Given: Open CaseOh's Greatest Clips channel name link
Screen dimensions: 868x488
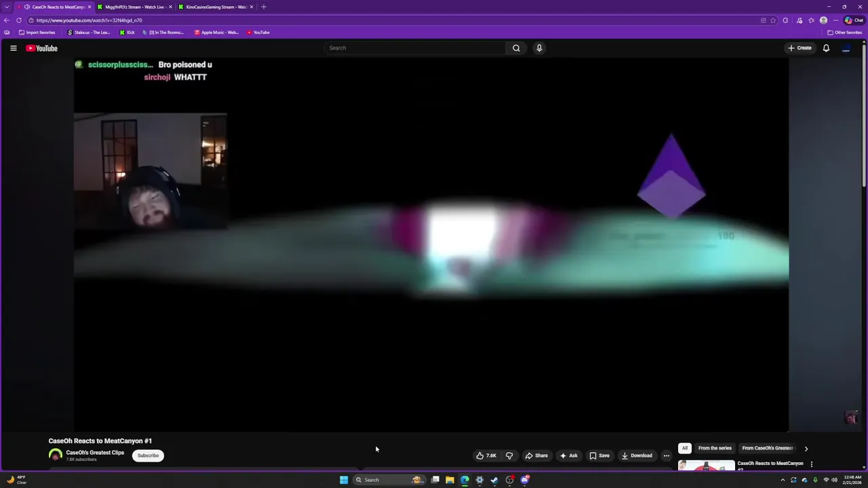Looking at the screenshot, I should point(95,453).
